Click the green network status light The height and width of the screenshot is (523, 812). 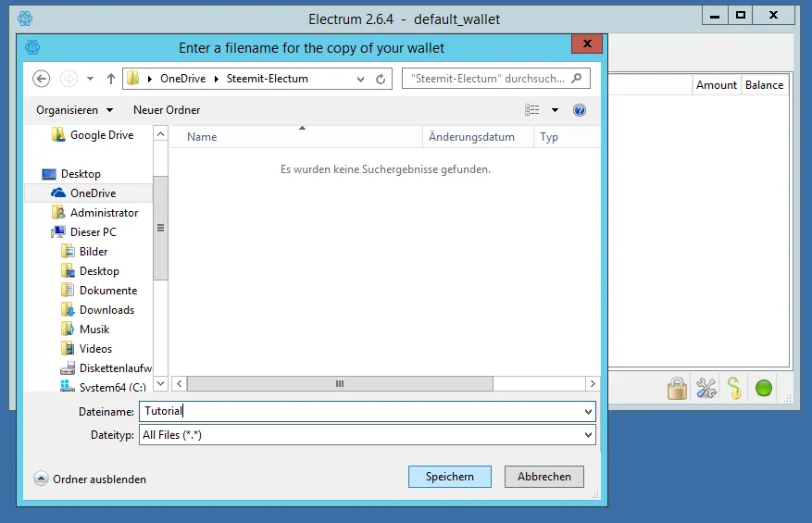click(x=763, y=388)
